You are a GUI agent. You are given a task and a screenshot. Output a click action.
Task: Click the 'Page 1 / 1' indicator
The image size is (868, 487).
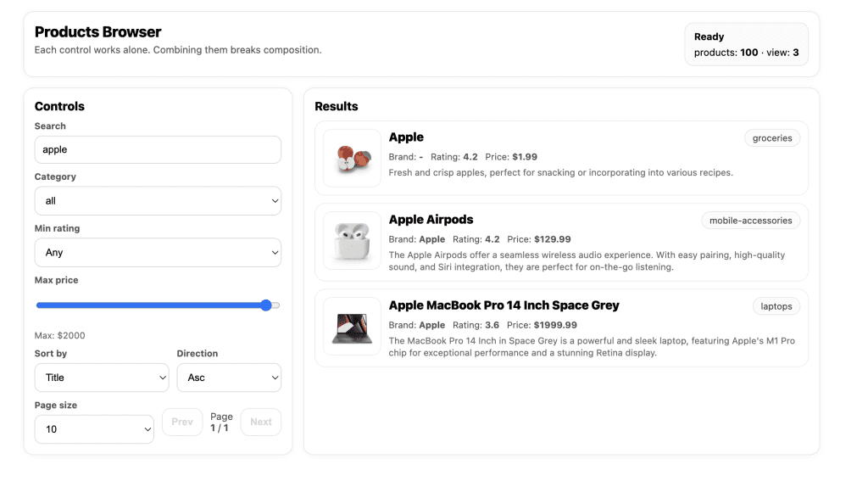click(x=221, y=423)
